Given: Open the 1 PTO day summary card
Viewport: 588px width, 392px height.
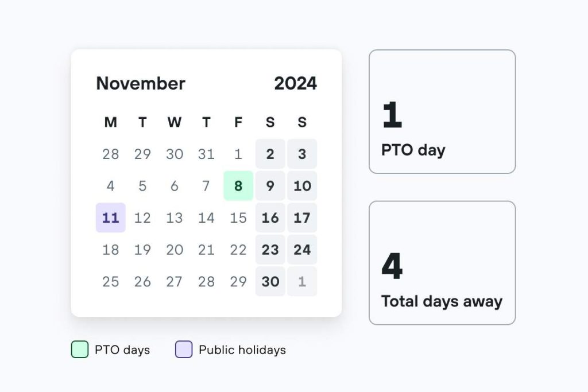Looking at the screenshot, I should [442, 111].
